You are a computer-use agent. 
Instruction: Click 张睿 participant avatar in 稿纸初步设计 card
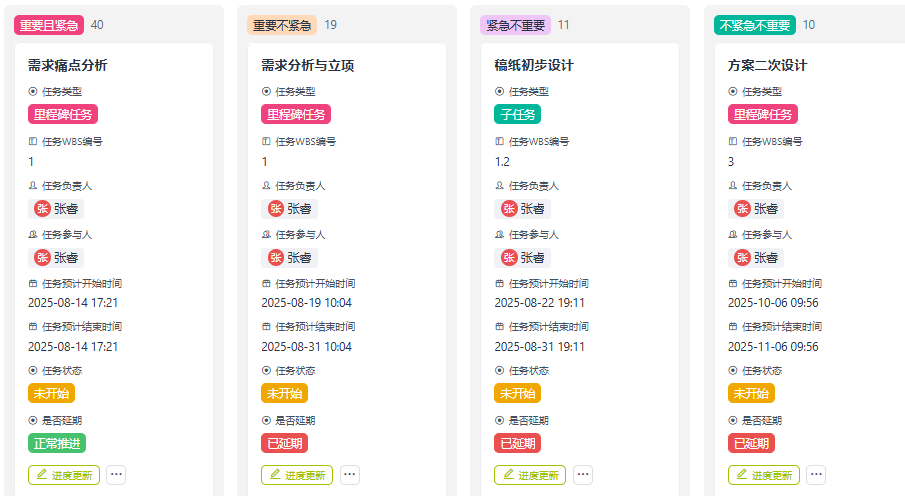509,257
